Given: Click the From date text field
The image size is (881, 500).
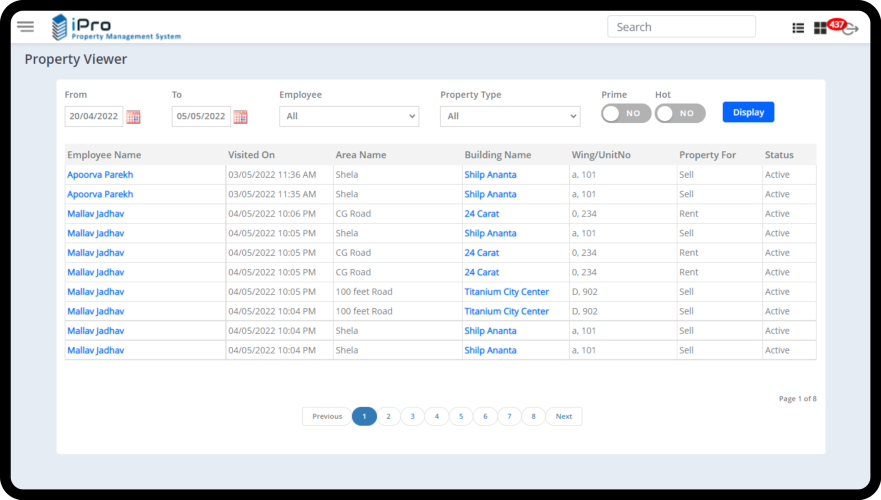Looking at the screenshot, I should click(x=93, y=117).
